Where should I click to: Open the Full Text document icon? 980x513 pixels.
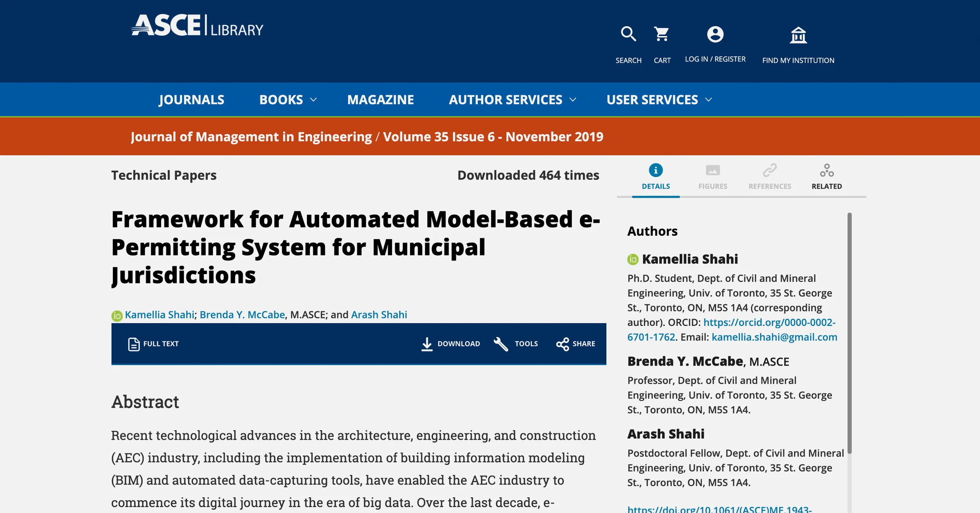pos(134,344)
